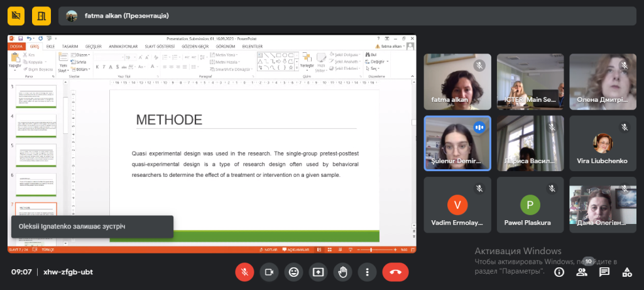Screen dimensions: 644x290
Task: Start slide show from the status bar icon
Action: coord(349,250)
